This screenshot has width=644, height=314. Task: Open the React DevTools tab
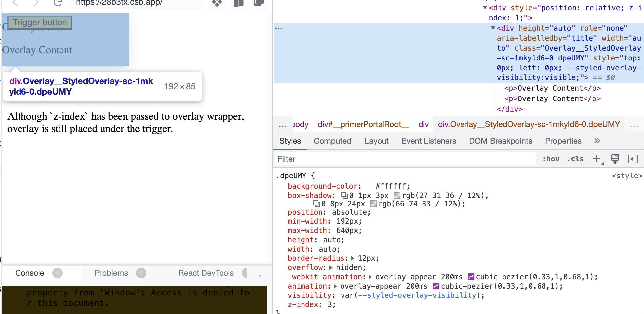pyautogui.click(x=206, y=273)
